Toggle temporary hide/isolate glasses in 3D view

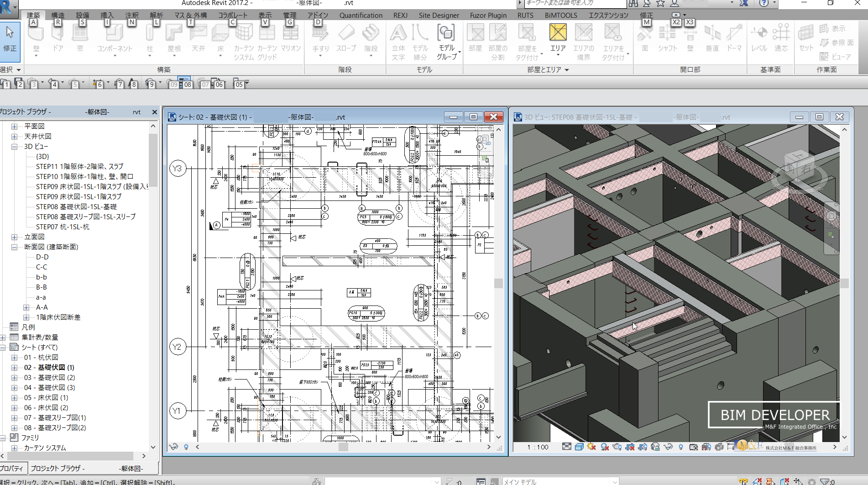[668, 447]
